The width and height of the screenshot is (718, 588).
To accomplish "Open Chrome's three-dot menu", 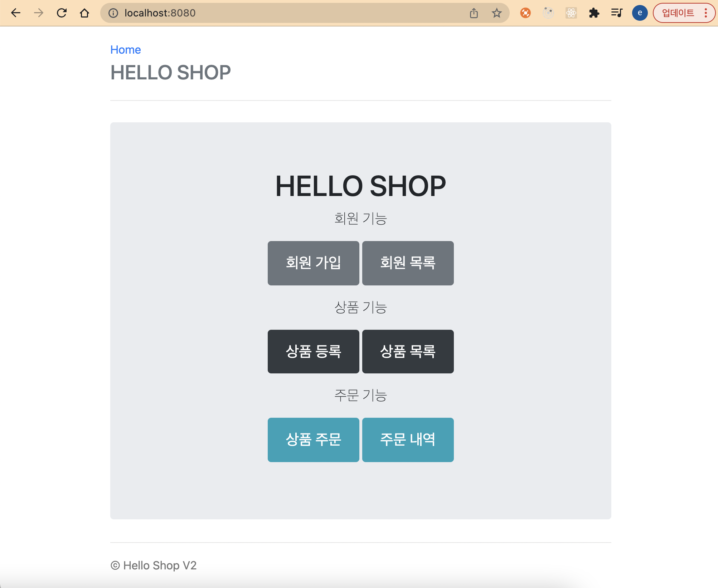I will pos(707,13).
